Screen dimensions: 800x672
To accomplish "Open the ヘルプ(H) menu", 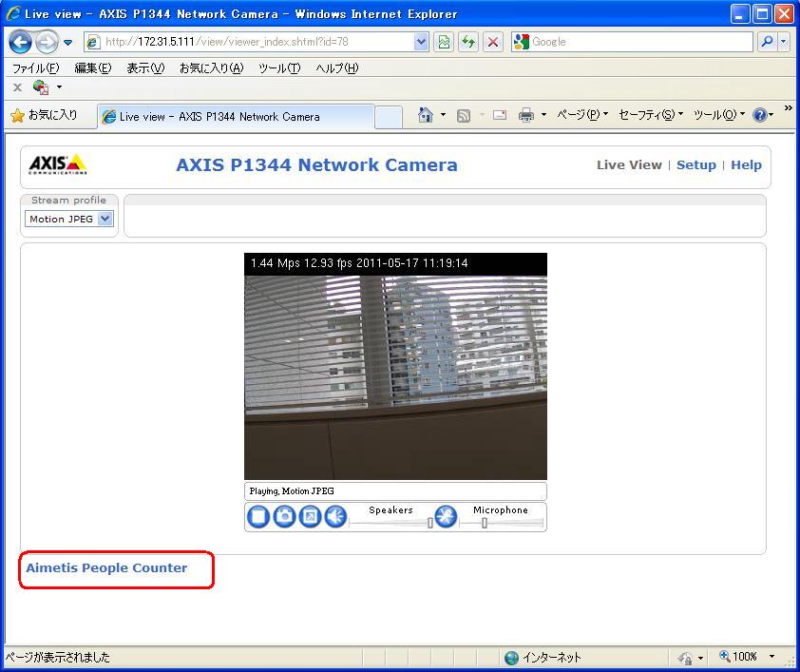I will click(336, 67).
